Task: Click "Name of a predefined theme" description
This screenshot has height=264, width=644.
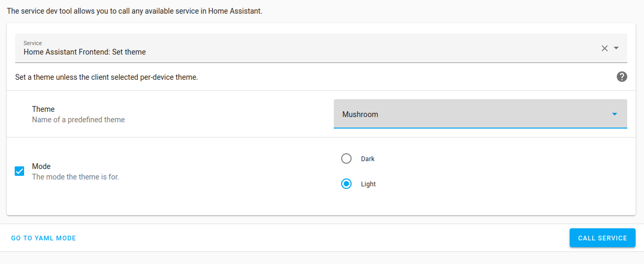Action: point(79,120)
